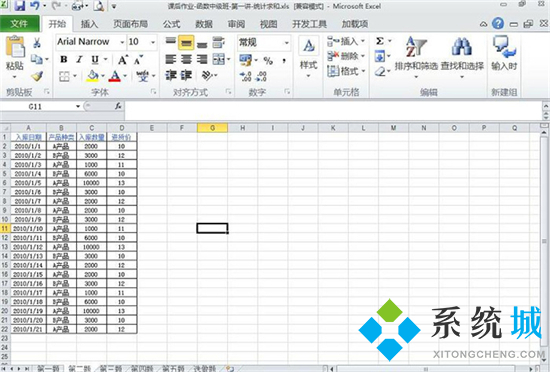Click the AutoSum sigma icon
Viewport: 550px width, 372px height.
380,41
